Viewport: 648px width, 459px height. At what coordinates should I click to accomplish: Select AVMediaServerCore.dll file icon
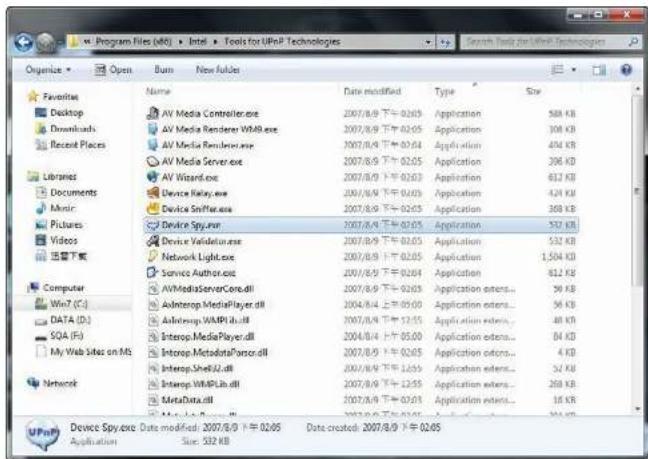(153, 289)
